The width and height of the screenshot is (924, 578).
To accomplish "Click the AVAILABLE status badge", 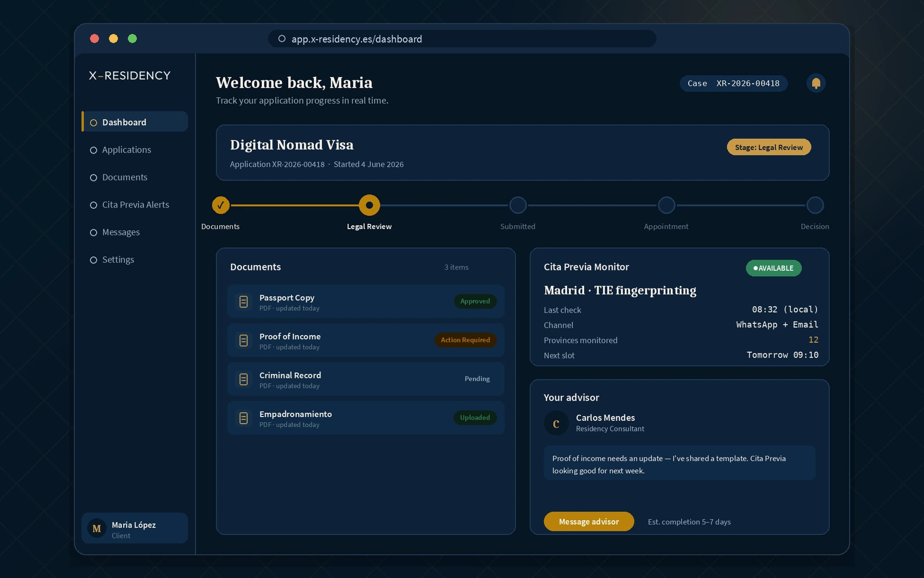I will 773,268.
